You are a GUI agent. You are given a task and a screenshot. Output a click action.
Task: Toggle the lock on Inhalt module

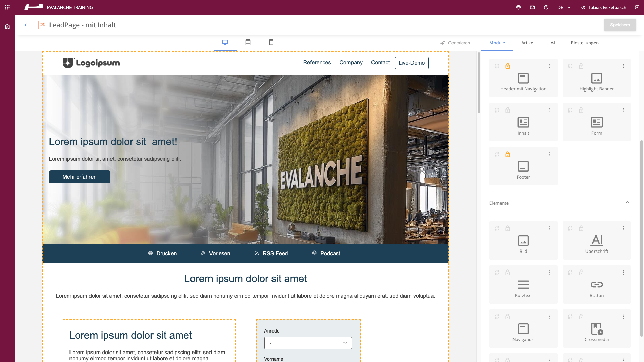click(x=508, y=110)
